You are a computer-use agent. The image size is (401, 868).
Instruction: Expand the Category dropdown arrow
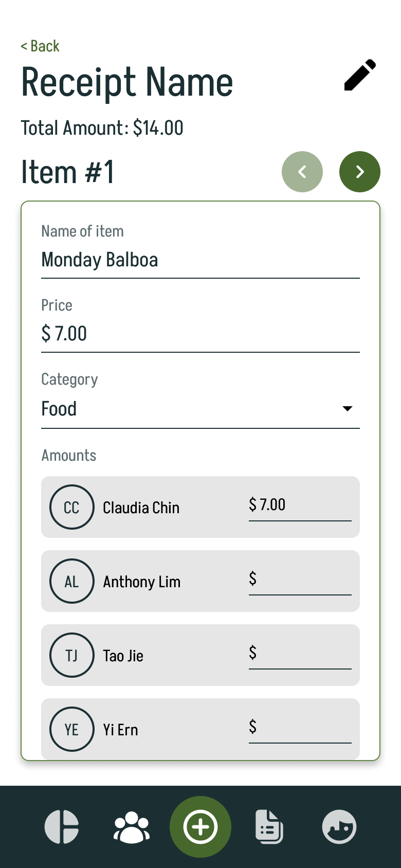(348, 409)
